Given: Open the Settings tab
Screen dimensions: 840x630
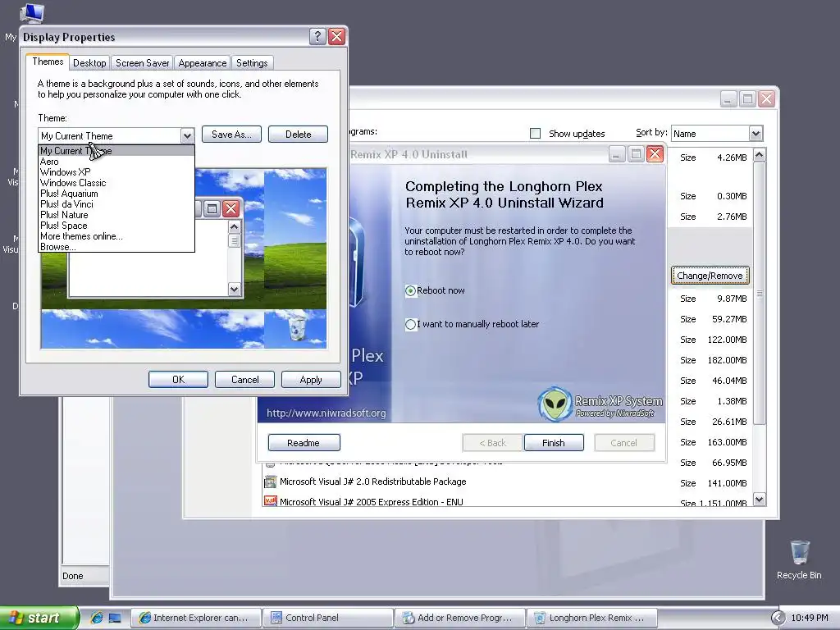Looking at the screenshot, I should coord(252,62).
